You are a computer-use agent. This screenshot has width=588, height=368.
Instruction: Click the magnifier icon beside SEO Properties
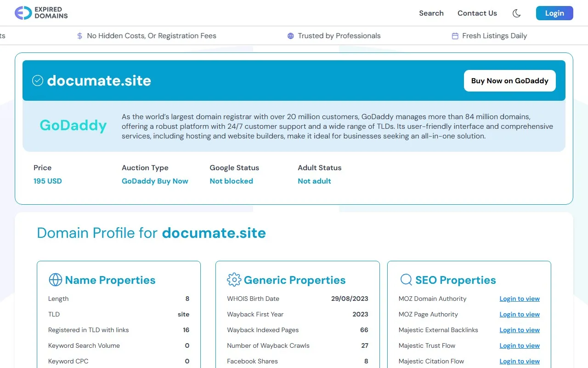pyautogui.click(x=406, y=279)
